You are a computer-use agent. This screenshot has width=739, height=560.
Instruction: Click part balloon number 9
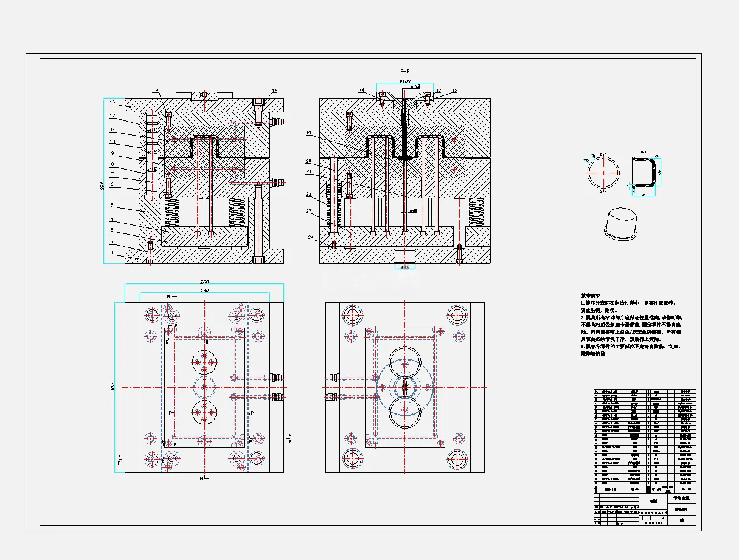[112, 153]
